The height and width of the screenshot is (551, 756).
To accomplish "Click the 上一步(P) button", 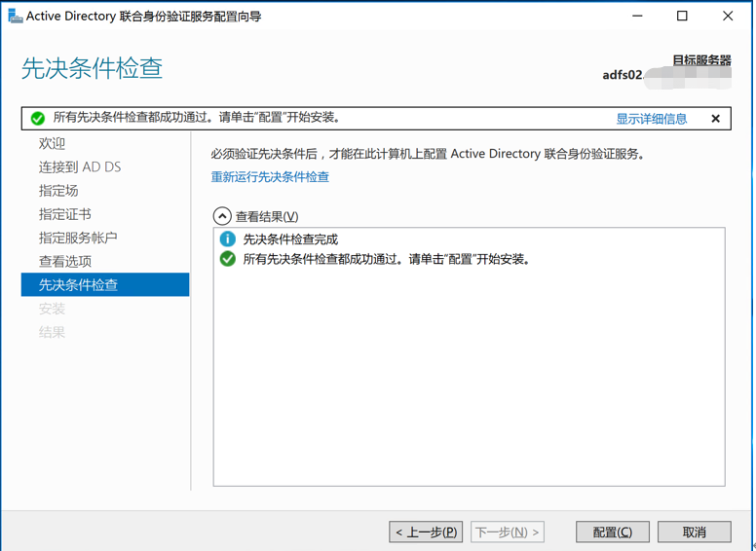I will [426, 532].
